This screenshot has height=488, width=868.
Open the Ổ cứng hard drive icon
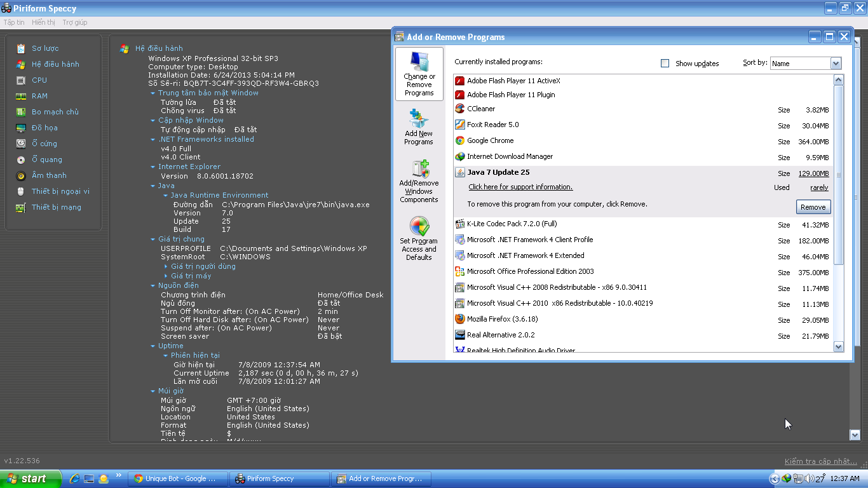[x=21, y=144]
